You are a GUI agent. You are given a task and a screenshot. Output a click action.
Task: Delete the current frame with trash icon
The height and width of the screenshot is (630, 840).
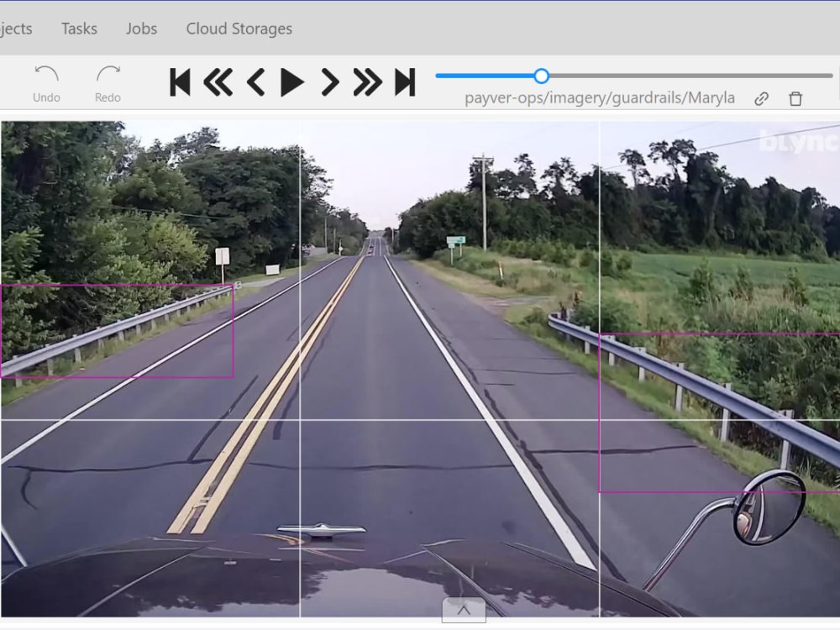(795, 98)
